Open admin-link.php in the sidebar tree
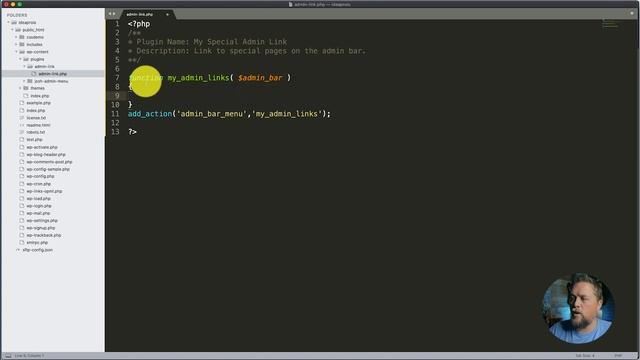Viewport: 640px width, 360px height. point(52,74)
